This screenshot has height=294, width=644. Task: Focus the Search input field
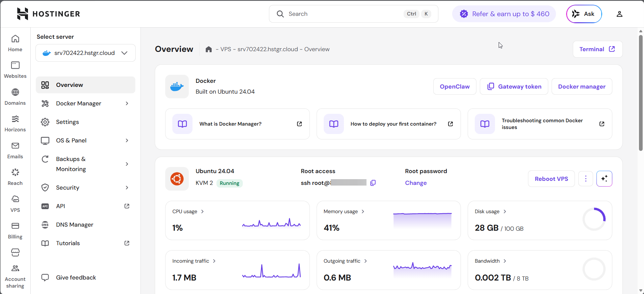tap(354, 14)
